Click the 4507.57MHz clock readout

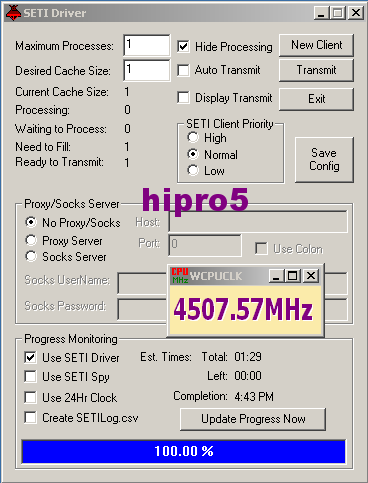coord(243,309)
